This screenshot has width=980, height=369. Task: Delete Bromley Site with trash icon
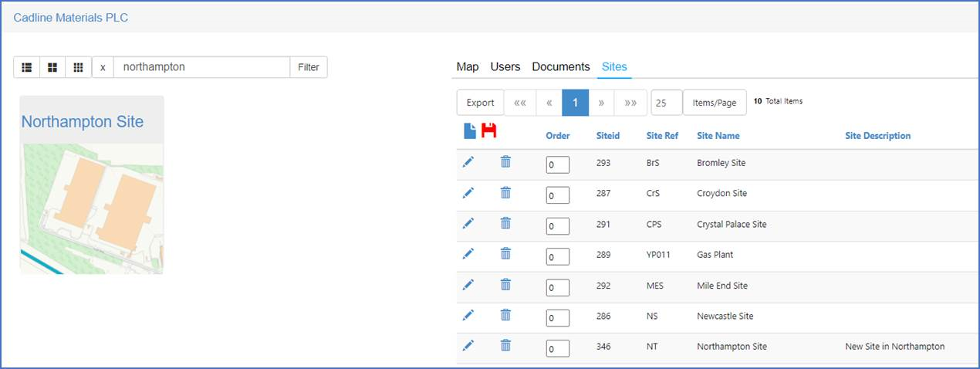click(505, 161)
